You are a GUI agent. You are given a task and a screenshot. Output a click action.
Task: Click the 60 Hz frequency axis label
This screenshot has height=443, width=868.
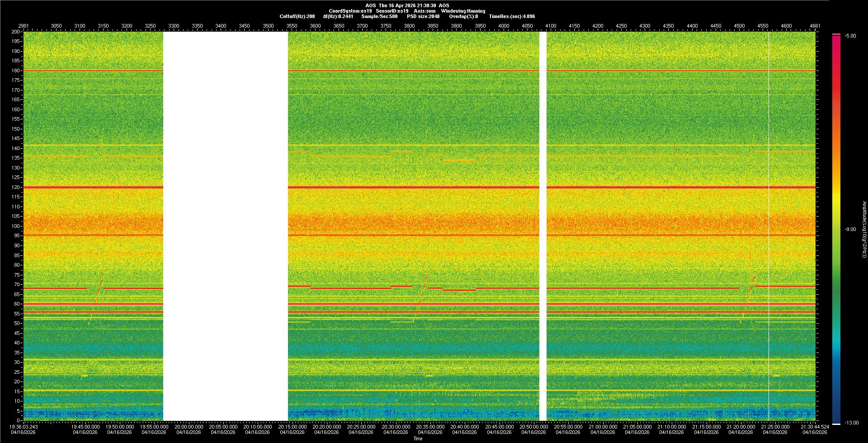[17, 304]
